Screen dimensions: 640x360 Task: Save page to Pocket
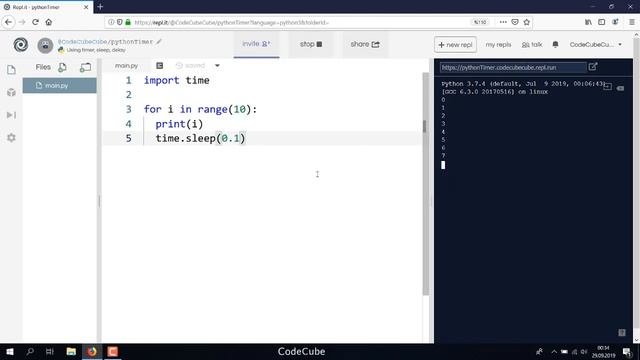tap(515, 22)
